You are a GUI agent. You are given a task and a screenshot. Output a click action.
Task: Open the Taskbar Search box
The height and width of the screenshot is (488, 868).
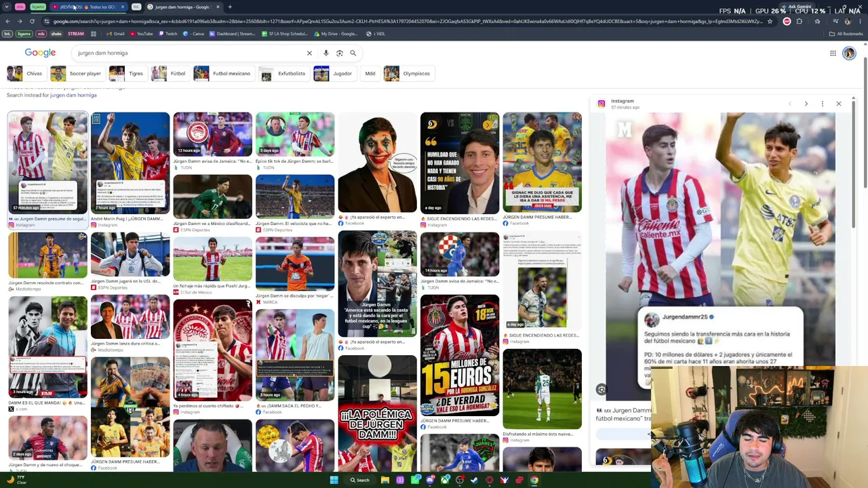360,480
